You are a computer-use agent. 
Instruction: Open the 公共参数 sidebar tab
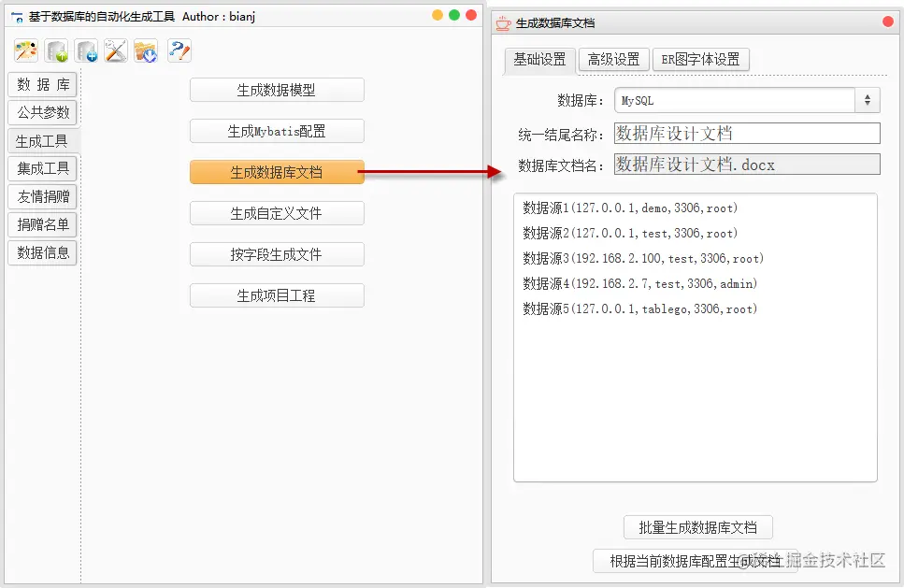click(43, 112)
